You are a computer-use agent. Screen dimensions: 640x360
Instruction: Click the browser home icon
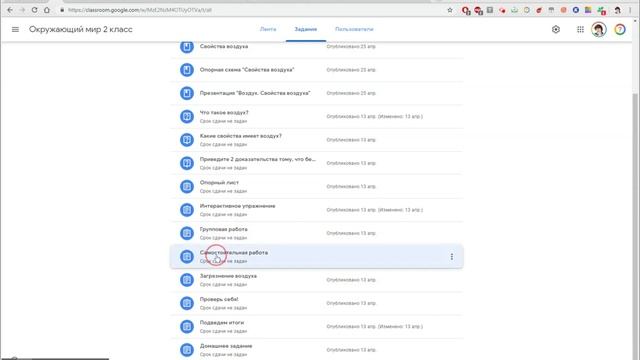pos(47,10)
